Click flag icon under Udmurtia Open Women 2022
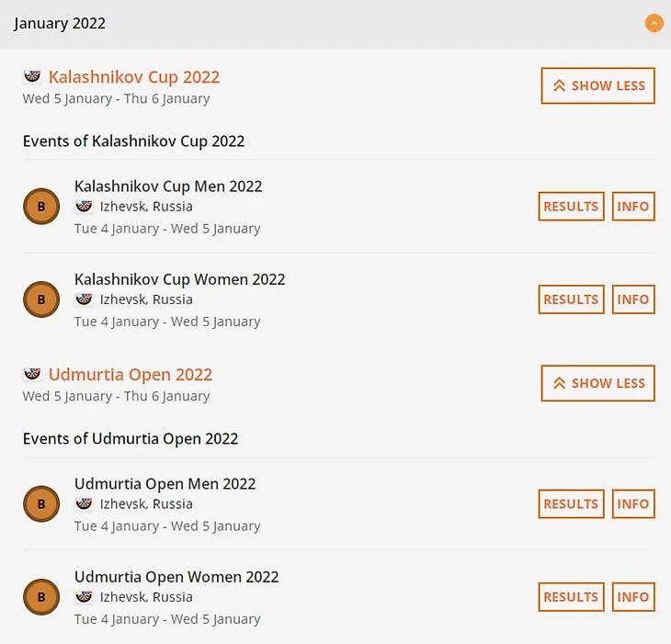This screenshot has width=671, height=644. [84, 597]
